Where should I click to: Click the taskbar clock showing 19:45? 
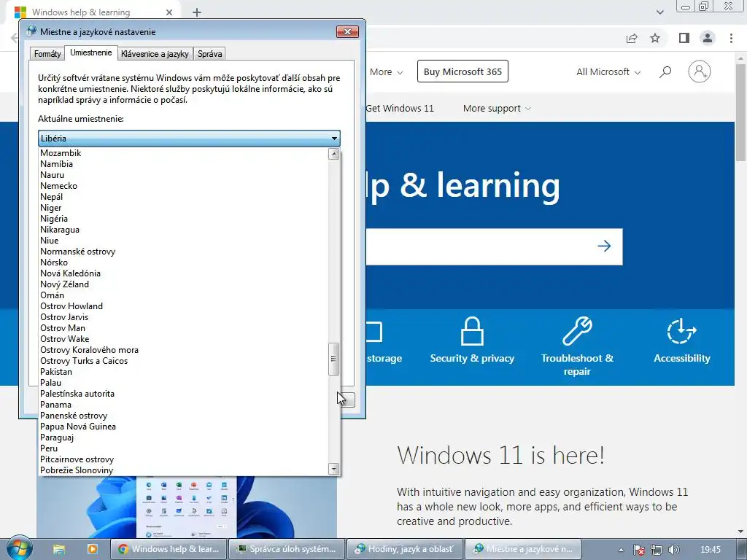(711, 550)
